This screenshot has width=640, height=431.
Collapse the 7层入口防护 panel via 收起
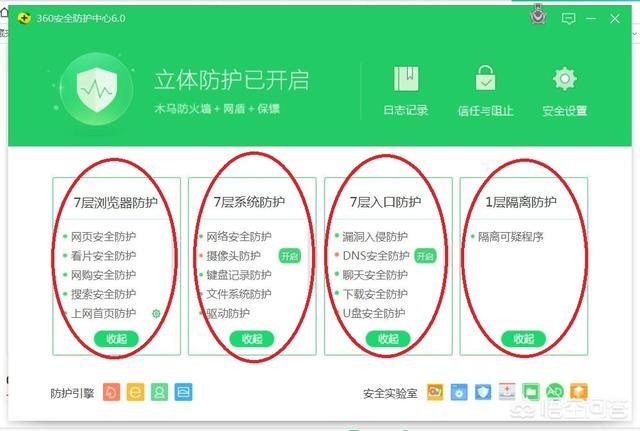coord(388,339)
